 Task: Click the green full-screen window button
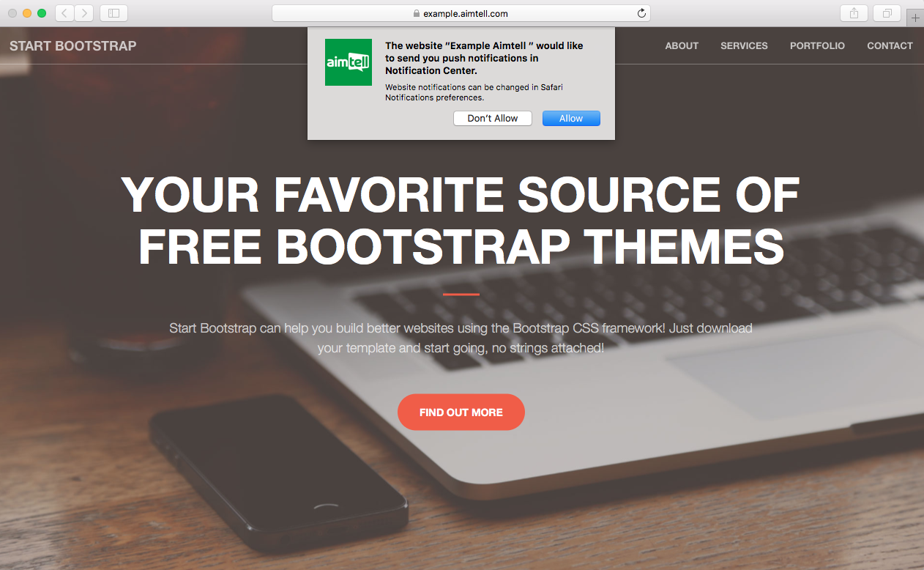tap(42, 13)
